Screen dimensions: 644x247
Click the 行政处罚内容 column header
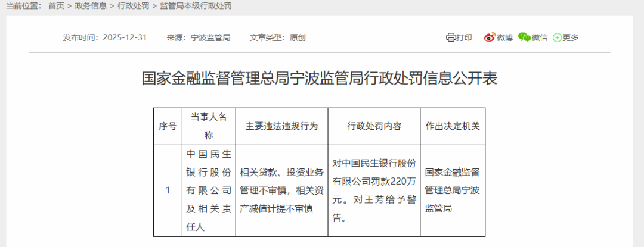[x=374, y=126]
